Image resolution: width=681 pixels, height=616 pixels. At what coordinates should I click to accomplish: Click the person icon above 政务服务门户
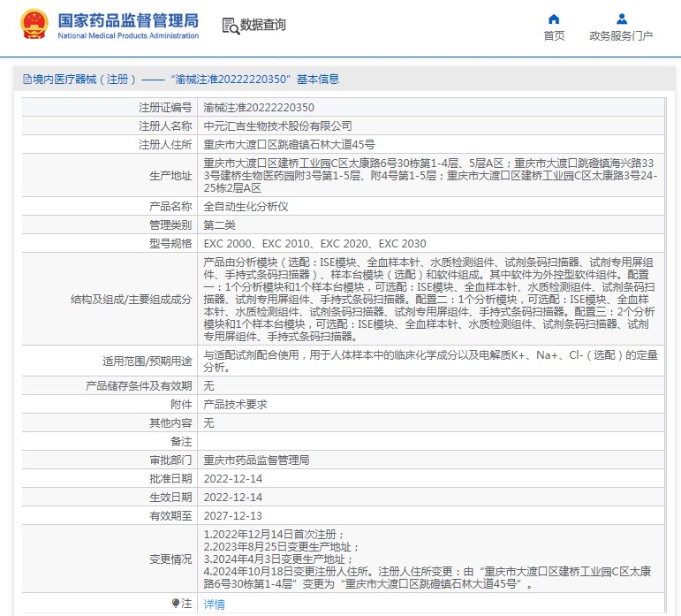pyautogui.click(x=621, y=19)
